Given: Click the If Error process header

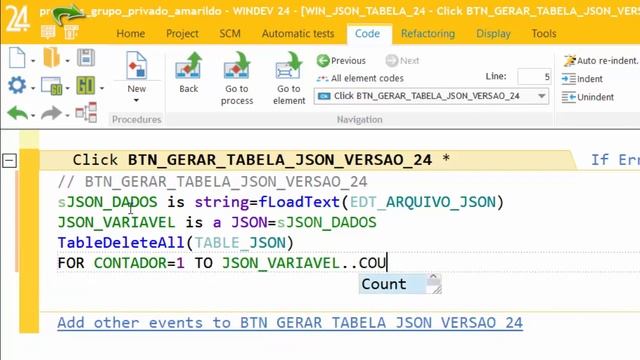Looking at the screenshot, I should coord(615,160).
